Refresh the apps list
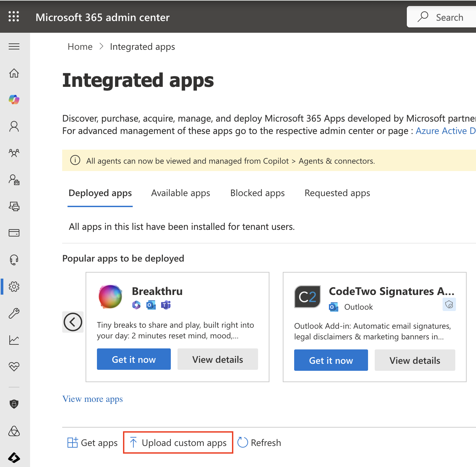Image resolution: width=476 pixels, height=467 pixels. coord(259,443)
